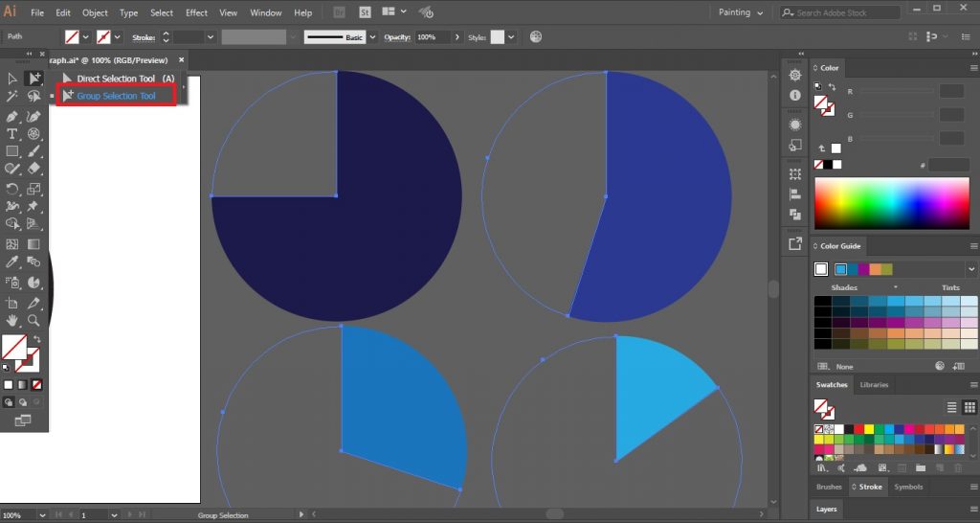Select the Eyedropper tool

pyautogui.click(x=11, y=262)
